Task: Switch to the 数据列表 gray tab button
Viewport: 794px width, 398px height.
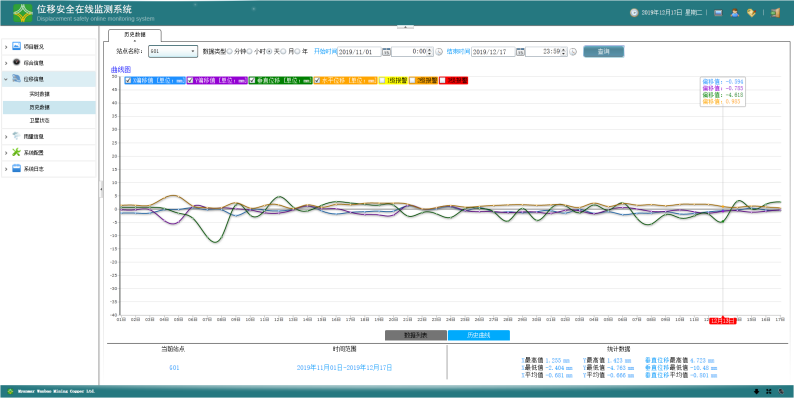Action: click(416, 335)
